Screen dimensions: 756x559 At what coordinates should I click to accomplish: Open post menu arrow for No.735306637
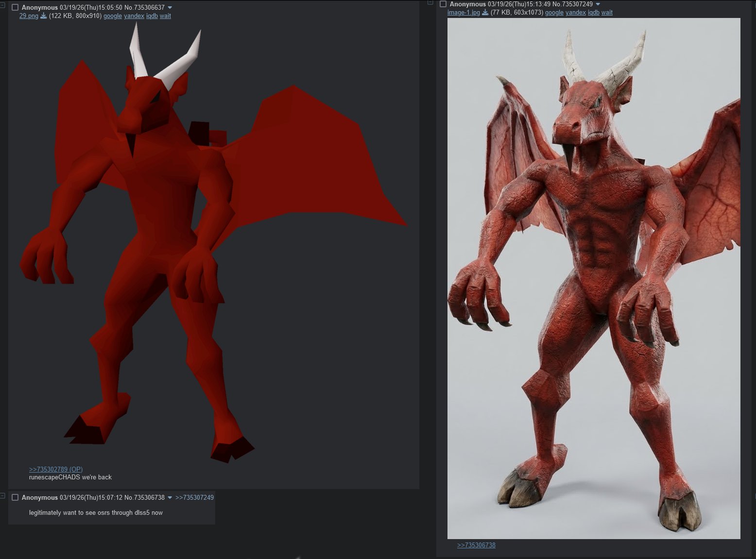pyautogui.click(x=170, y=8)
